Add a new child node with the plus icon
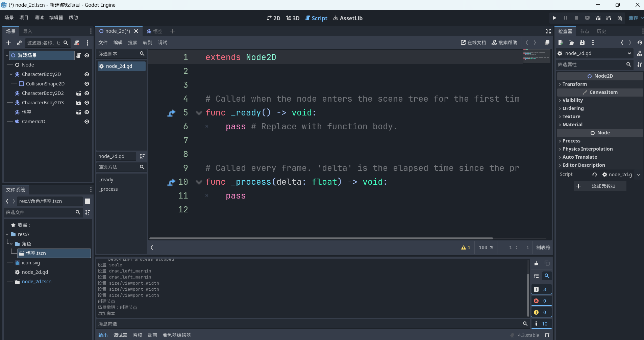The image size is (644, 340). pyautogui.click(x=8, y=43)
